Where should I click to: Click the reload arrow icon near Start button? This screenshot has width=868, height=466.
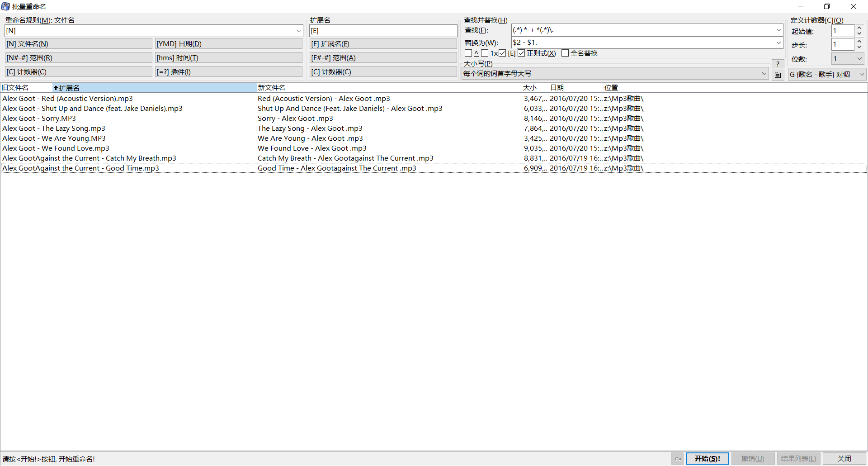pyautogui.click(x=678, y=459)
